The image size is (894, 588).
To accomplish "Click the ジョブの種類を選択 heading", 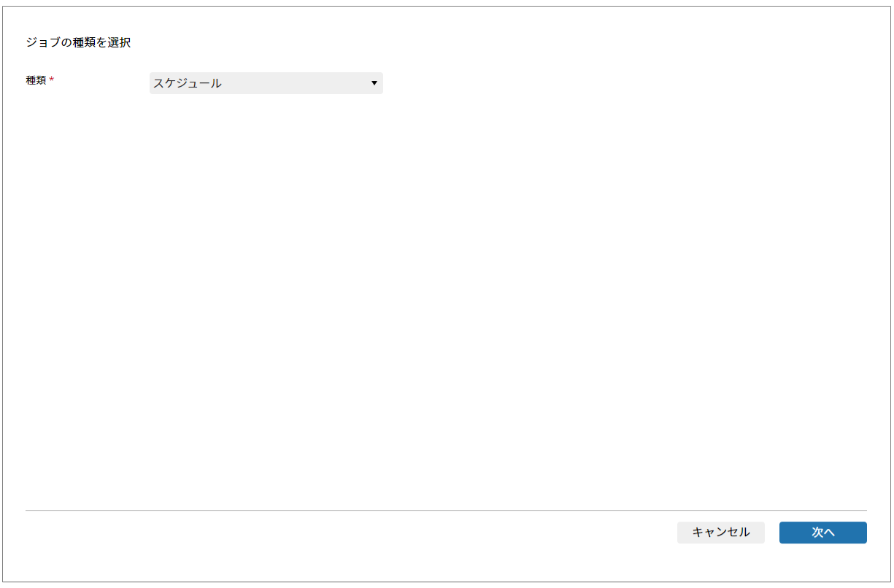I will pyautogui.click(x=78, y=42).
